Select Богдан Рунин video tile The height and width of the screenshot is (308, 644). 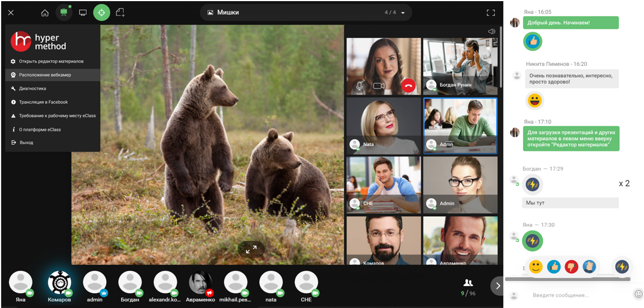click(460, 66)
